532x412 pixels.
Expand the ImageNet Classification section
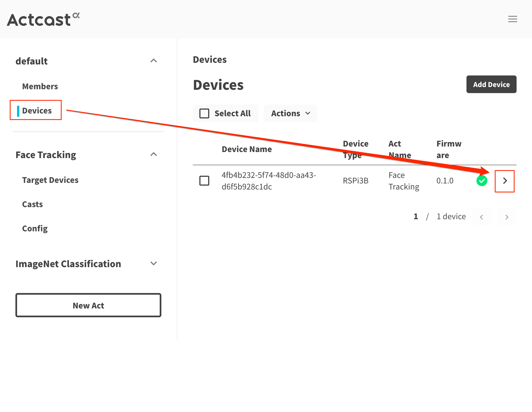pos(154,264)
